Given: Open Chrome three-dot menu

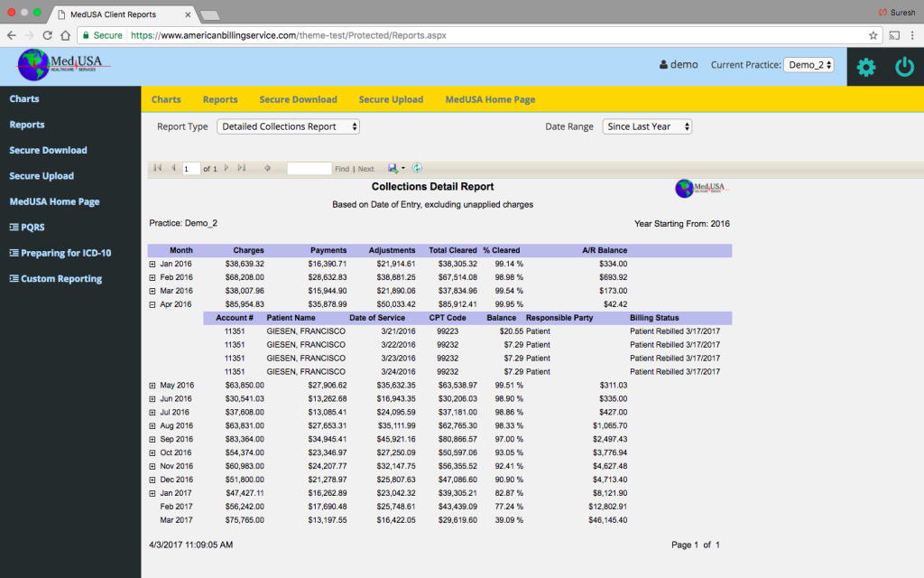Looking at the screenshot, I should pos(912,35).
